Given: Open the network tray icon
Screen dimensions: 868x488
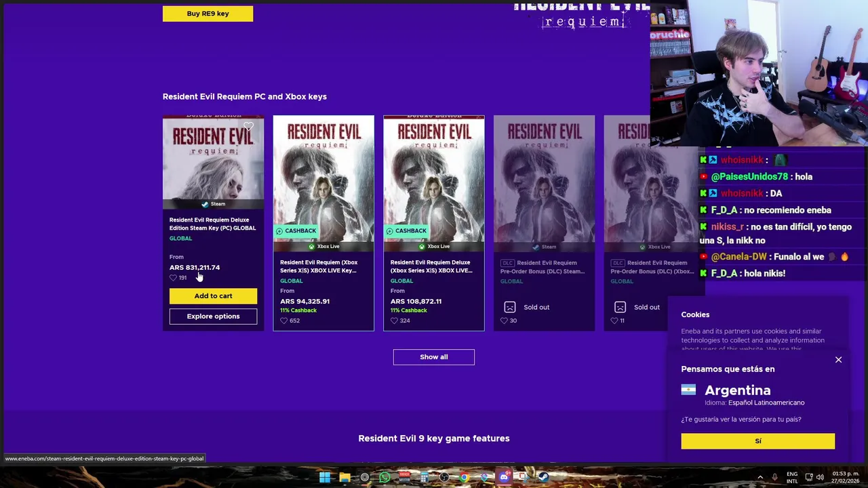Looking at the screenshot, I should 809,477.
